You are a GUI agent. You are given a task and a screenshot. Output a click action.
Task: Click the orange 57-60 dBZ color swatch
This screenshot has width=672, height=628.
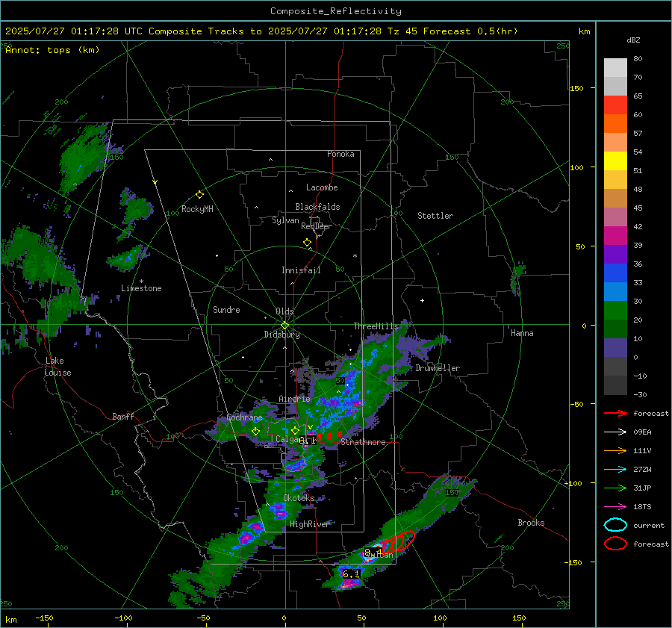(615, 124)
